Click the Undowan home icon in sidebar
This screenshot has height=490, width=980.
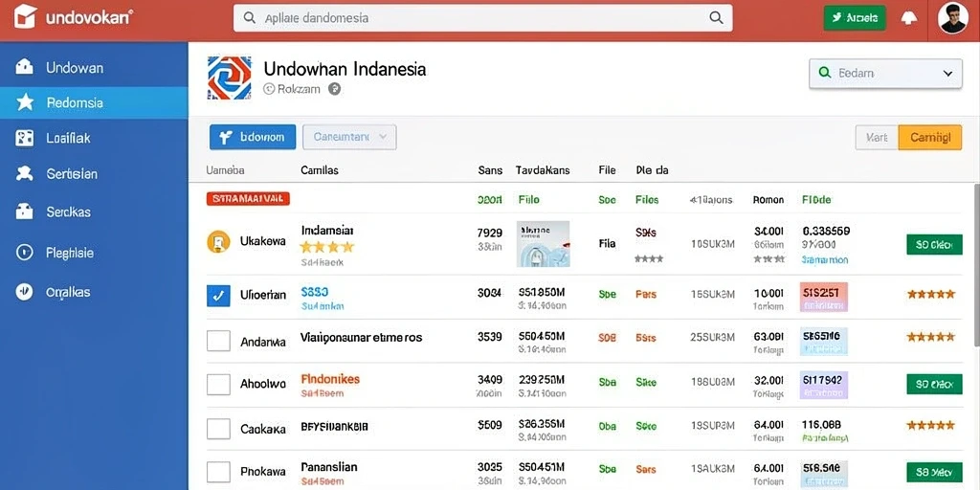tap(24, 67)
